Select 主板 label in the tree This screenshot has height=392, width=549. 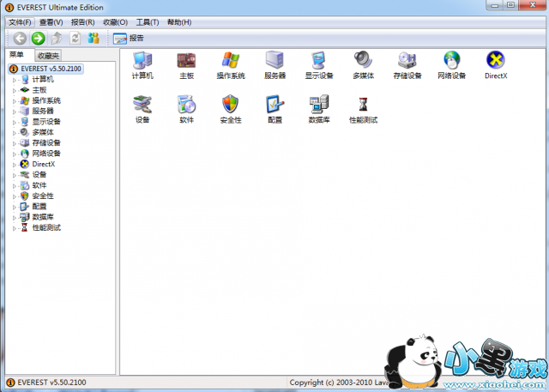(x=39, y=90)
